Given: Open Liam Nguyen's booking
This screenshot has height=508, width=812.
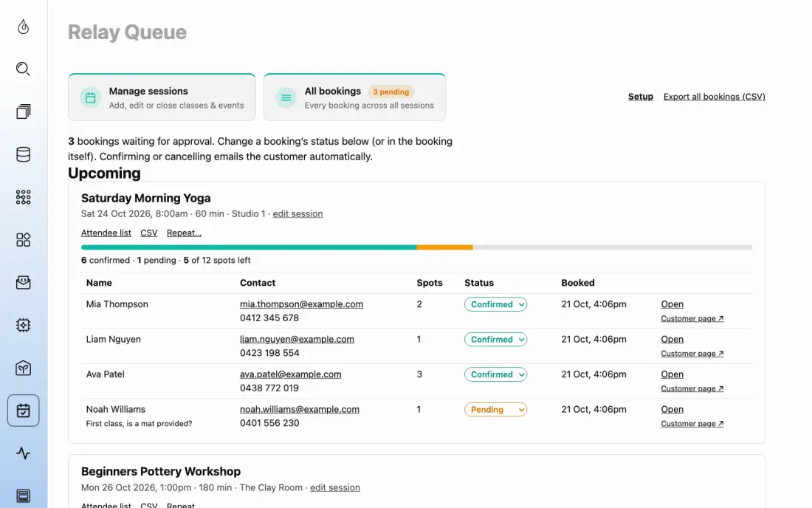Looking at the screenshot, I should [672, 339].
